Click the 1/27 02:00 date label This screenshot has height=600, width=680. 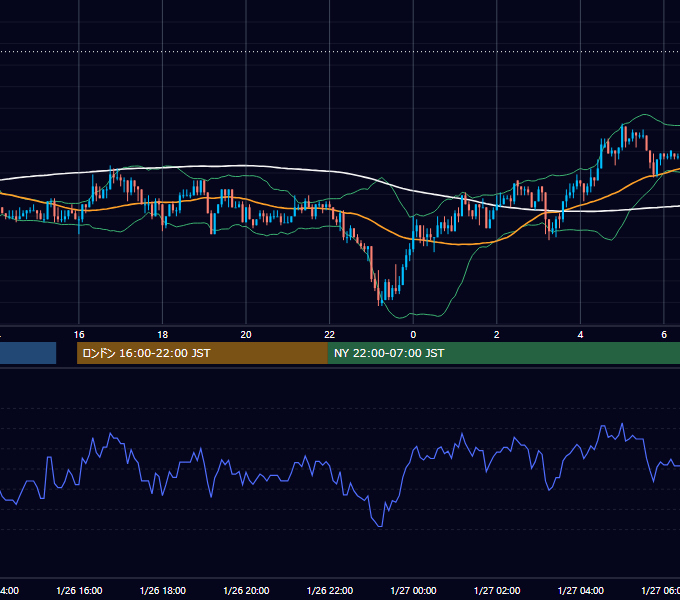(x=497, y=590)
